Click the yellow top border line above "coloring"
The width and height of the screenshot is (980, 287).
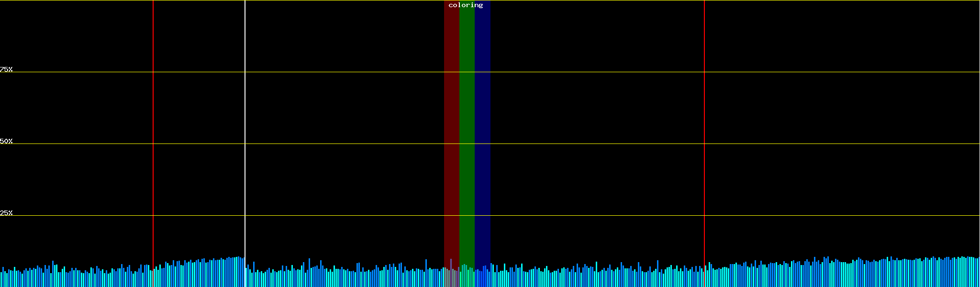click(x=466, y=0)
